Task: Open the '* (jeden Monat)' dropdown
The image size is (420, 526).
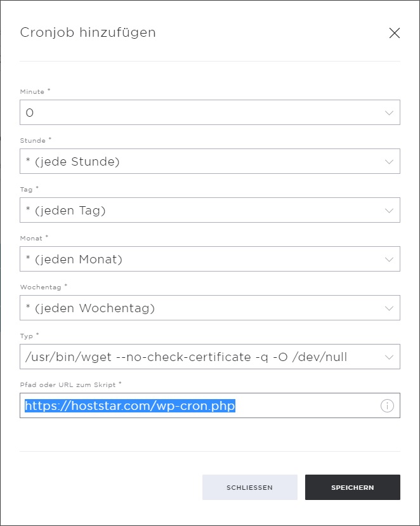Action: [210, 259]
